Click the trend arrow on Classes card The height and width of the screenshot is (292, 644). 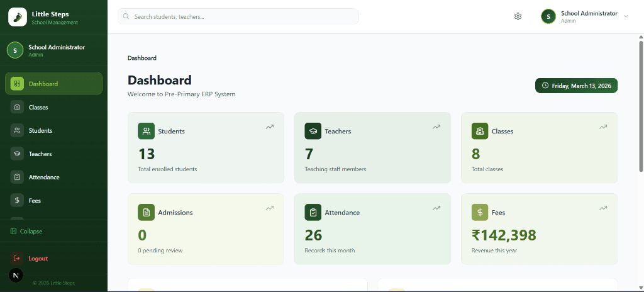click(x=603, y=127)
